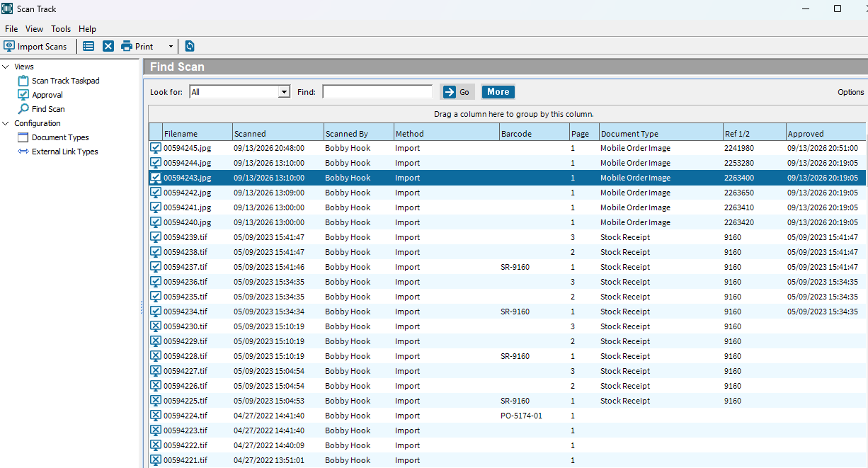Click the unapproved X icon for 00594228.tif
The width and height of the screenshot is (868, 468).
click(156, 356)
